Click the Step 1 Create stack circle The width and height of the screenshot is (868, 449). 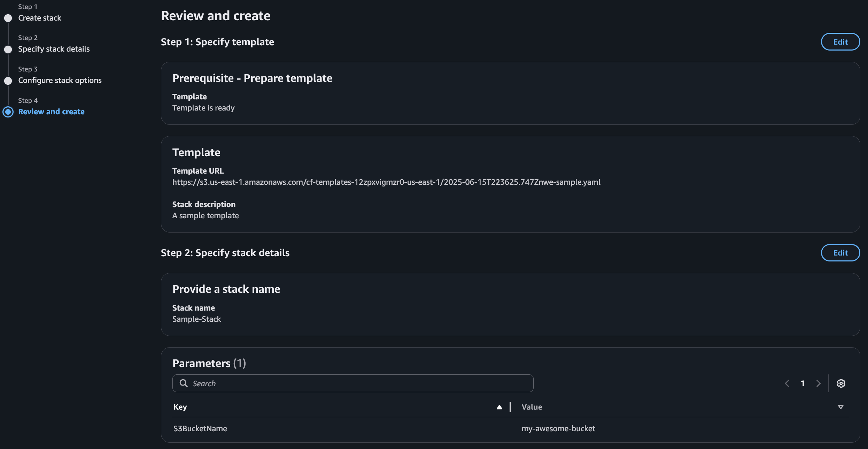pos(8,18)
